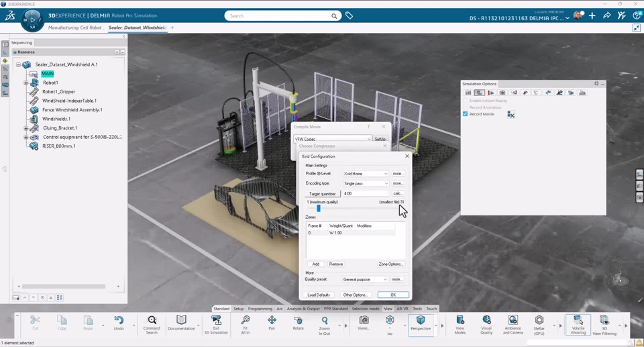This screenshot has height=347, width=644.
Task: Expand the Gluing_Bracket.1 tree node
Action: pos(26,128)
